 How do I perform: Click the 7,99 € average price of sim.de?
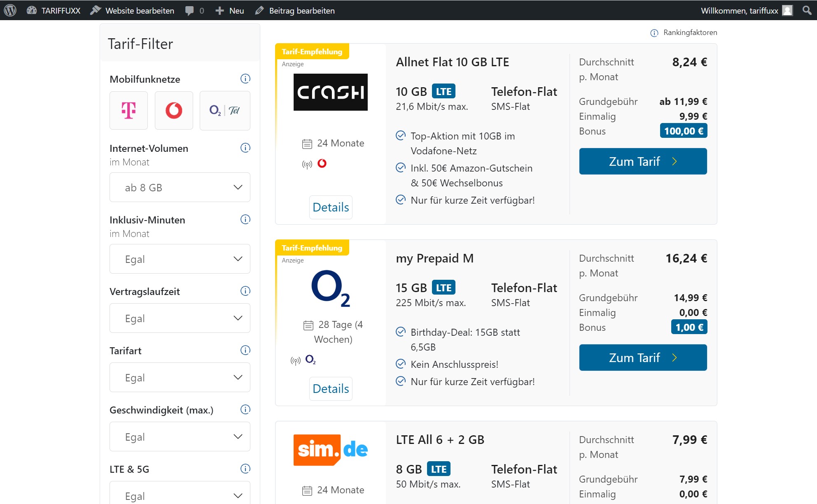point(690,440)
